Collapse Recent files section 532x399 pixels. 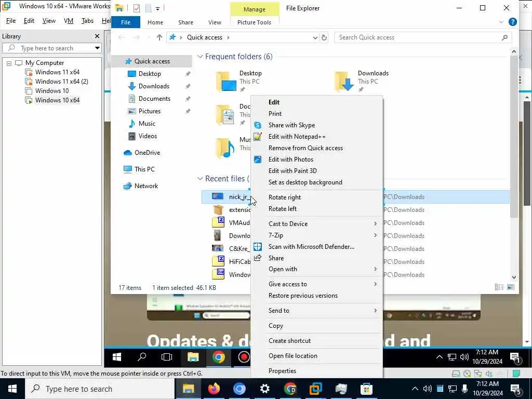point(200,179)
